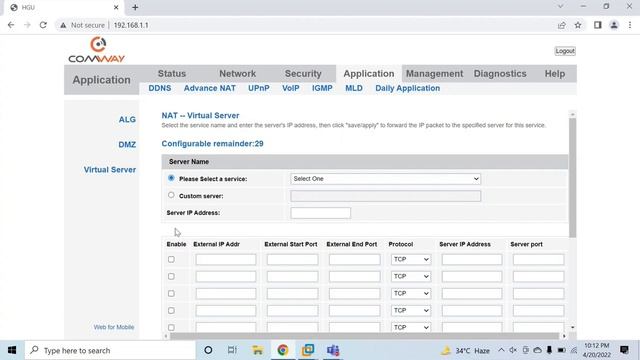Open the Chrome profile icon
The image size is (640, 360).
[614, 25]
